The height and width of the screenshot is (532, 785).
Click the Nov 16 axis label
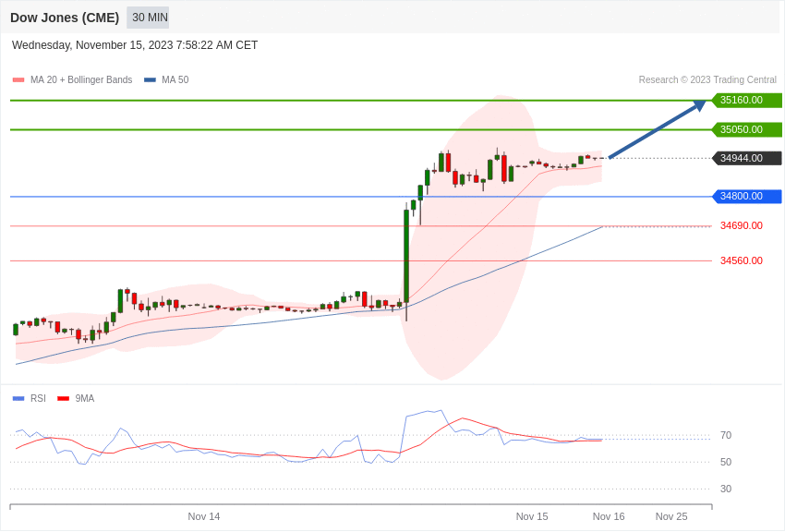pyautogui.click(x=609, y=516)
